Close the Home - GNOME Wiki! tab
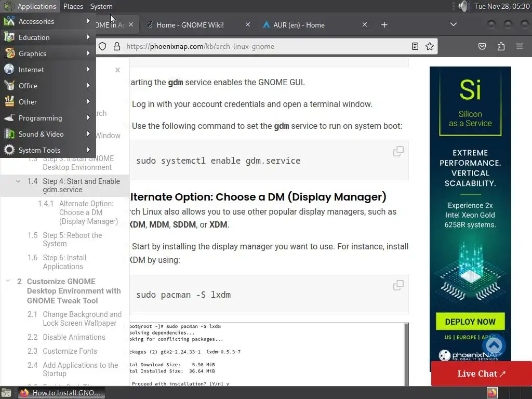 pos(248,24)
